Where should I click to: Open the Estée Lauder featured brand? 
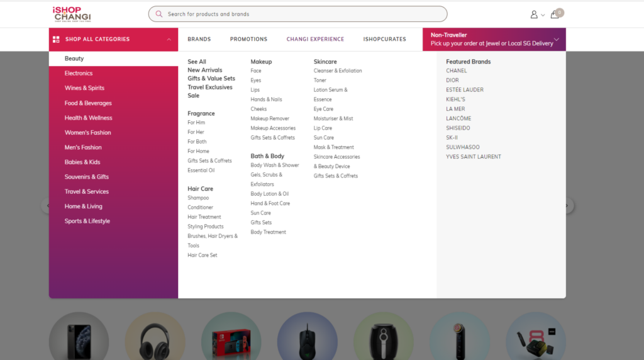465,90
